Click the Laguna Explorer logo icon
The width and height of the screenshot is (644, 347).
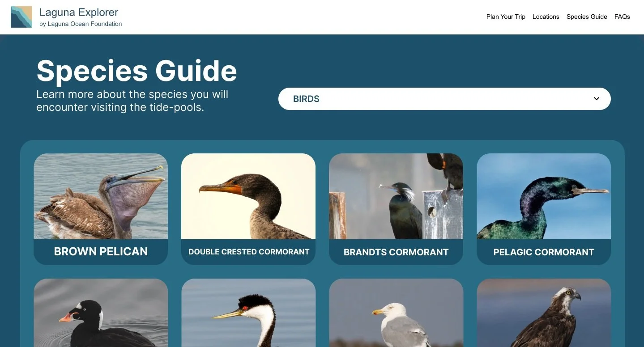pos(21,17)
